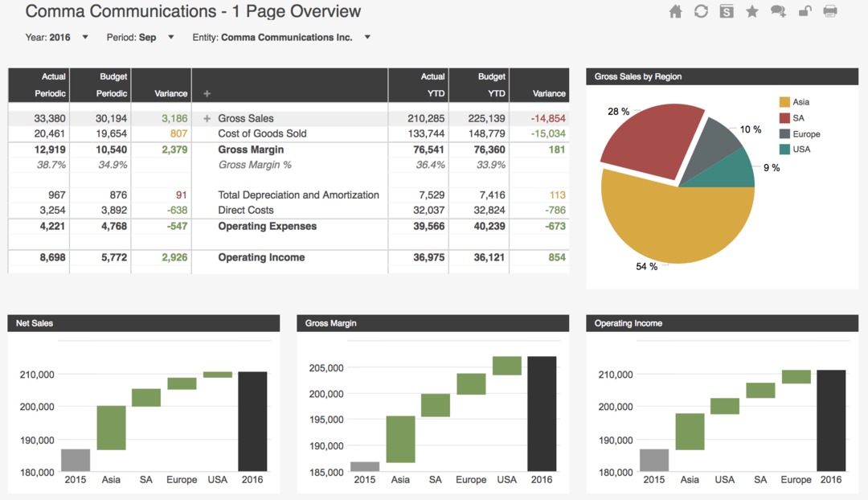
Task: Mark this dashboard as a favorite
Action: pyautogui.click(x=752, y=11)
